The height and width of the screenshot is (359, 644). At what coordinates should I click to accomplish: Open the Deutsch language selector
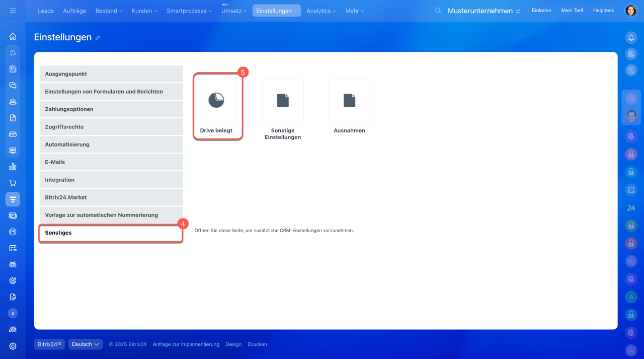86,344
